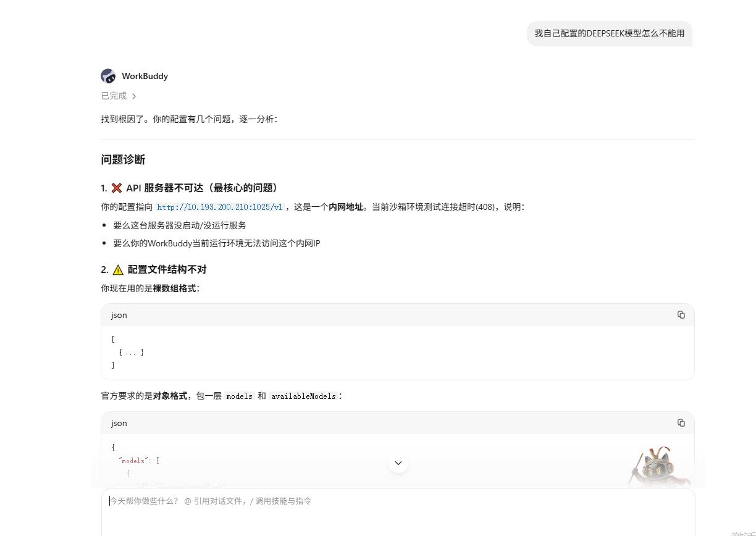Viewport: 756px width, 536px height.
Task: Click the inline code 'models'
Action: [x=240, y=396]
